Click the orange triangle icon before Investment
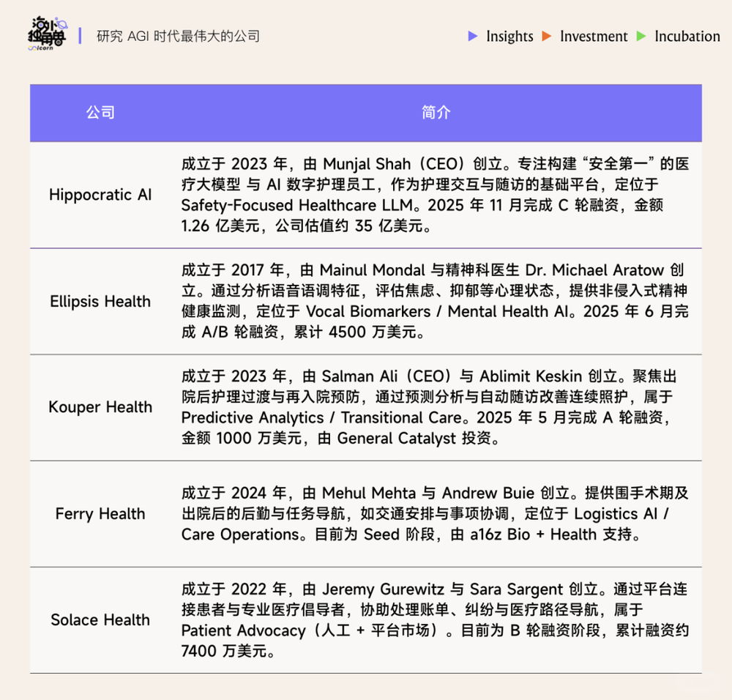The image size is (732, 700). pos(547,37)
